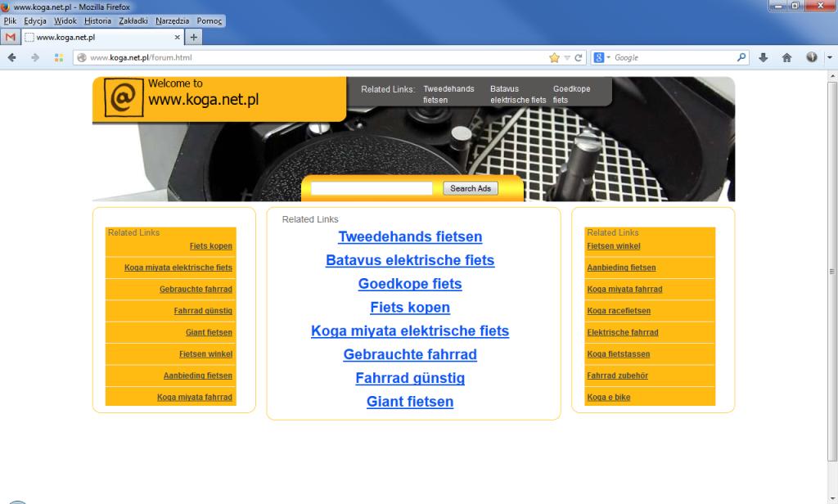838x504 pixels.
Task: Expand the search engine selector dropdown
Action: pyautogui.click(x=603, y=57)
